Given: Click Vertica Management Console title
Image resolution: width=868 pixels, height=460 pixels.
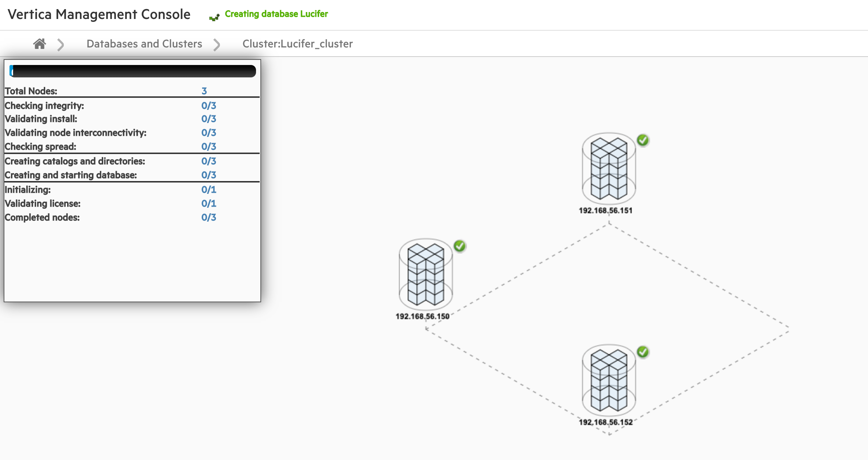Looking at the screenshot, I should tap(99, 15).
